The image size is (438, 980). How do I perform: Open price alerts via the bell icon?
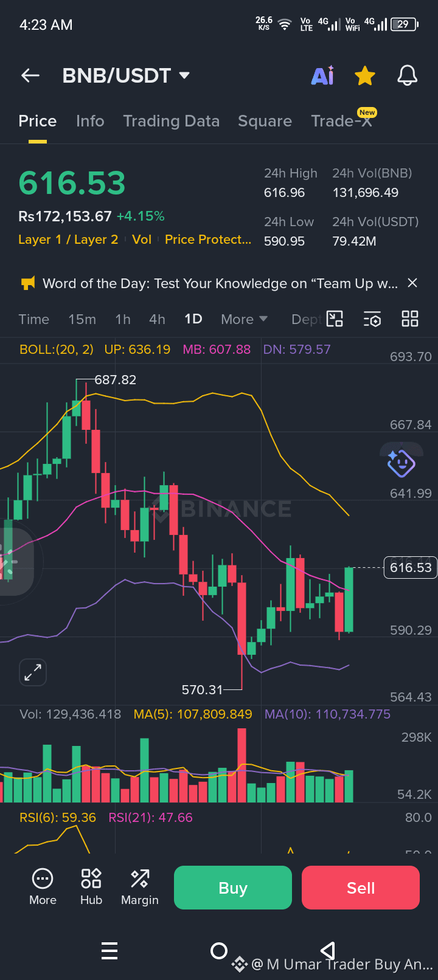coord(407,75)
